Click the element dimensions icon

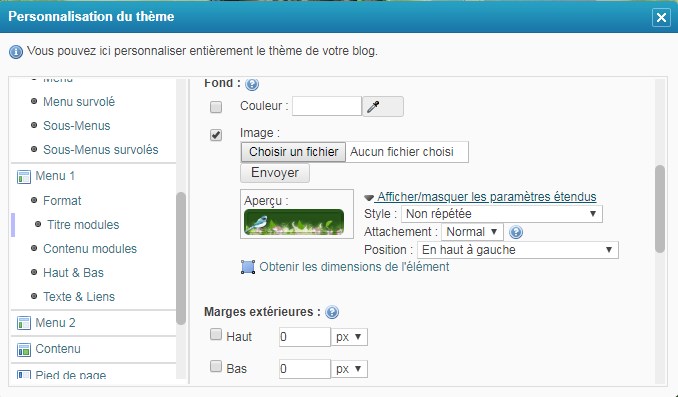pos(248,267)
